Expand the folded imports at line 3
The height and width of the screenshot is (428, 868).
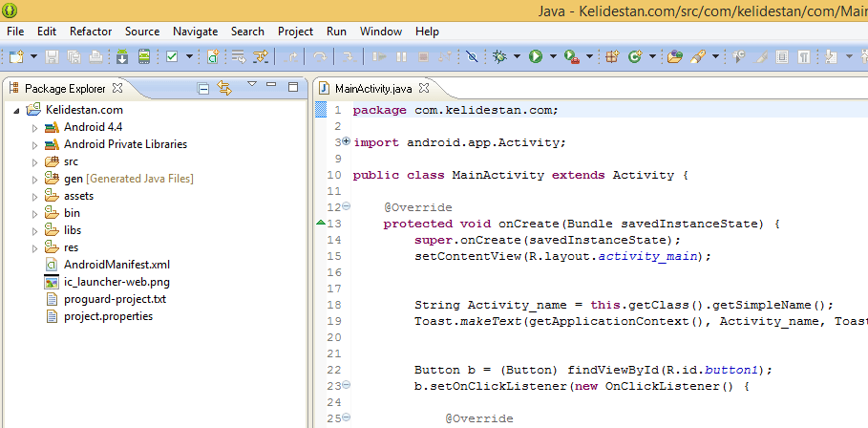coord(347,141)
